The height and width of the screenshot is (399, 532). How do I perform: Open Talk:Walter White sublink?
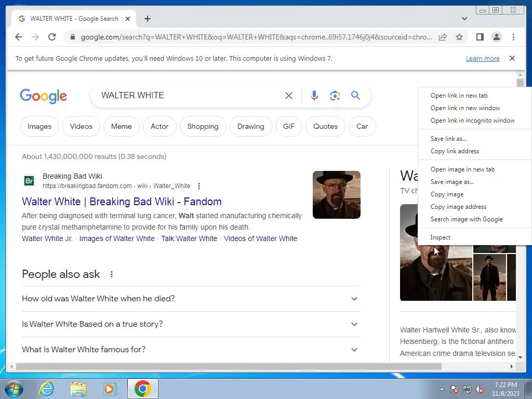coord(189,238)
